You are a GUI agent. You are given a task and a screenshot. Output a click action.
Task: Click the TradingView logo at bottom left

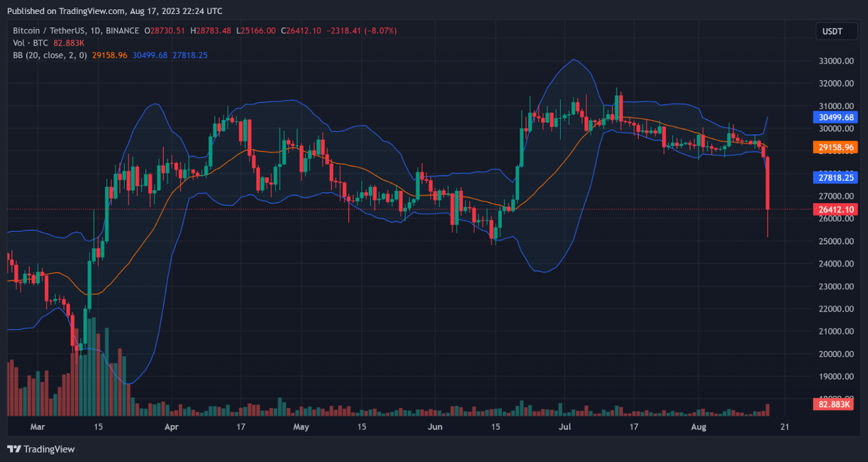pyautogui.click(x=41, y=449)
